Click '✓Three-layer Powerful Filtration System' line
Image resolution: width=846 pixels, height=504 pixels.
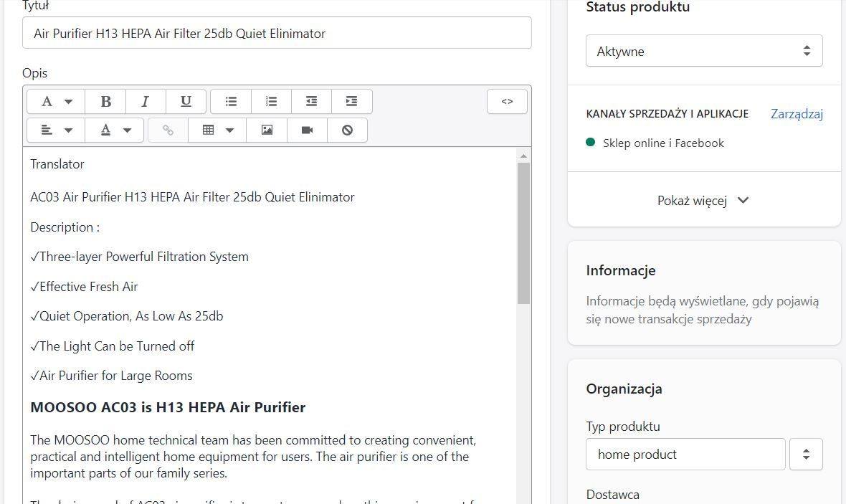pos(139,257)
